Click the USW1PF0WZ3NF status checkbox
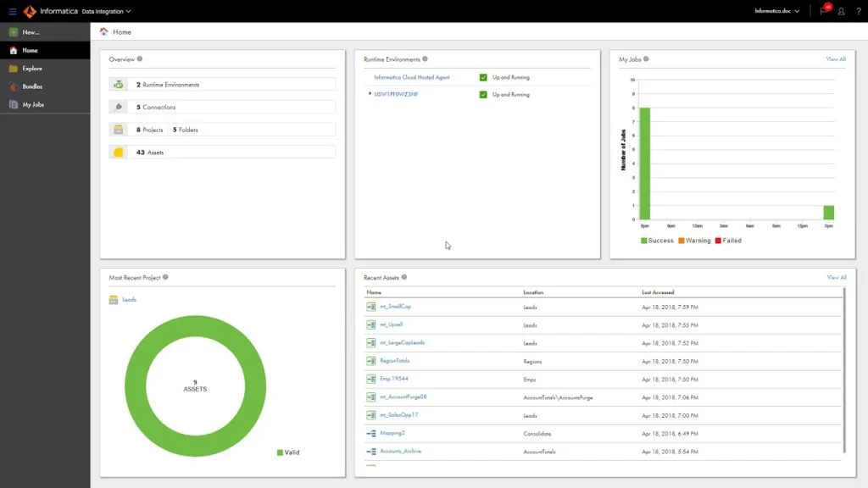Screen dimensions: 868x488 (483, 94)
